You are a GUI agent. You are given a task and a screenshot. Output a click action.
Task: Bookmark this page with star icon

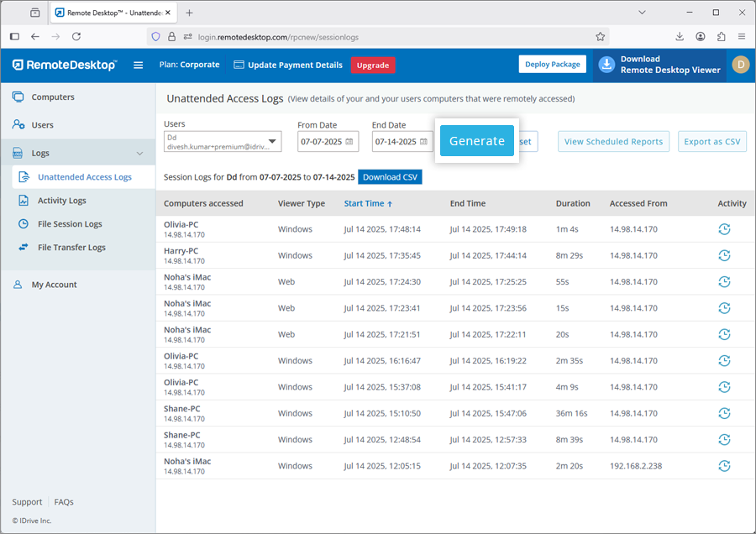[601, 37]
